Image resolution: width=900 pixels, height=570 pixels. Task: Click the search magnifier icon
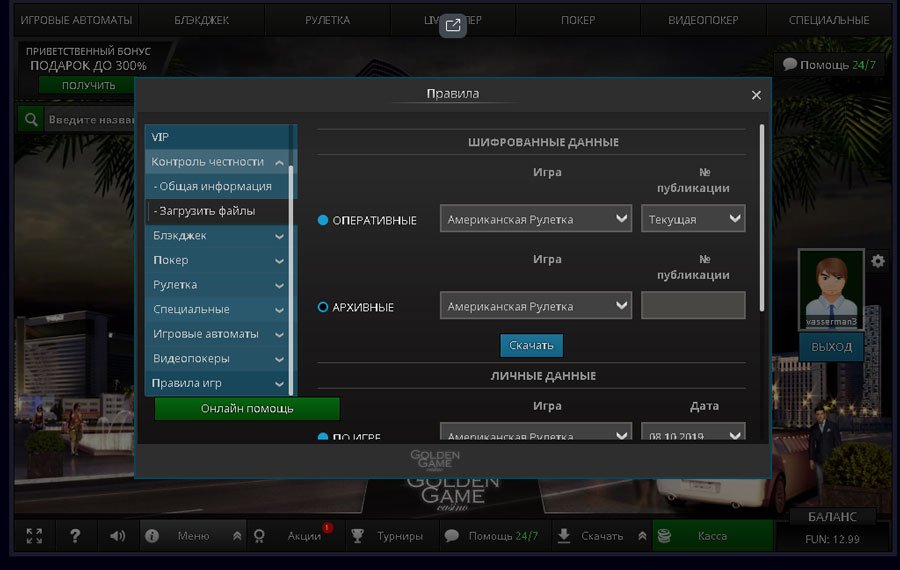[x=31, y=120]
